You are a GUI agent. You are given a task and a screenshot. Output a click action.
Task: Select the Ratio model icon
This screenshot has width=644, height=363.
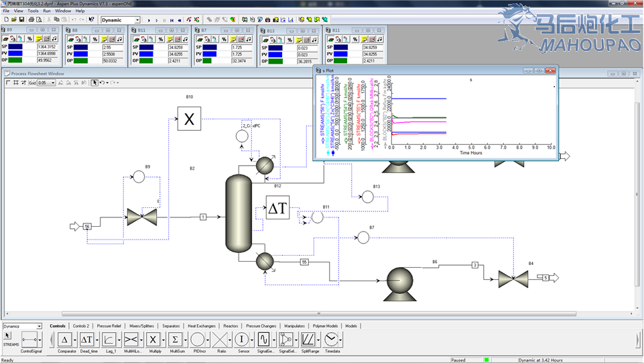(x=220, y=340)
